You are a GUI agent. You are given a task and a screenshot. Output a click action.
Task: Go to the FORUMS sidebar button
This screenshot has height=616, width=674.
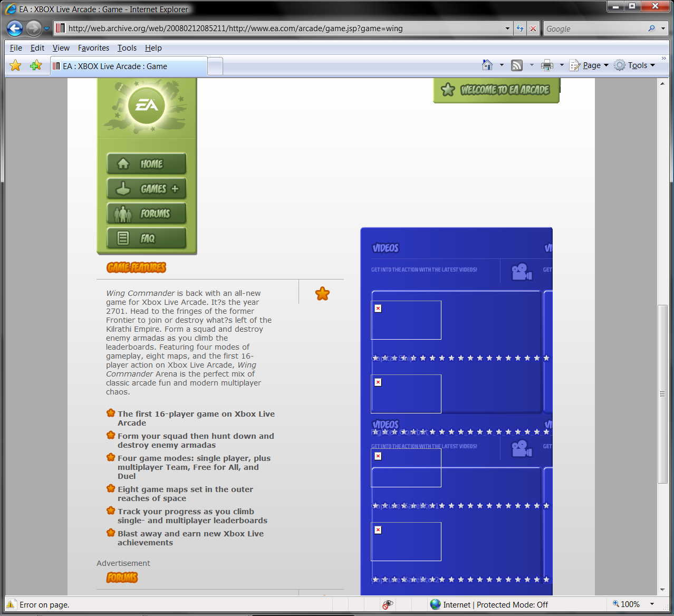tap(147, 214)
